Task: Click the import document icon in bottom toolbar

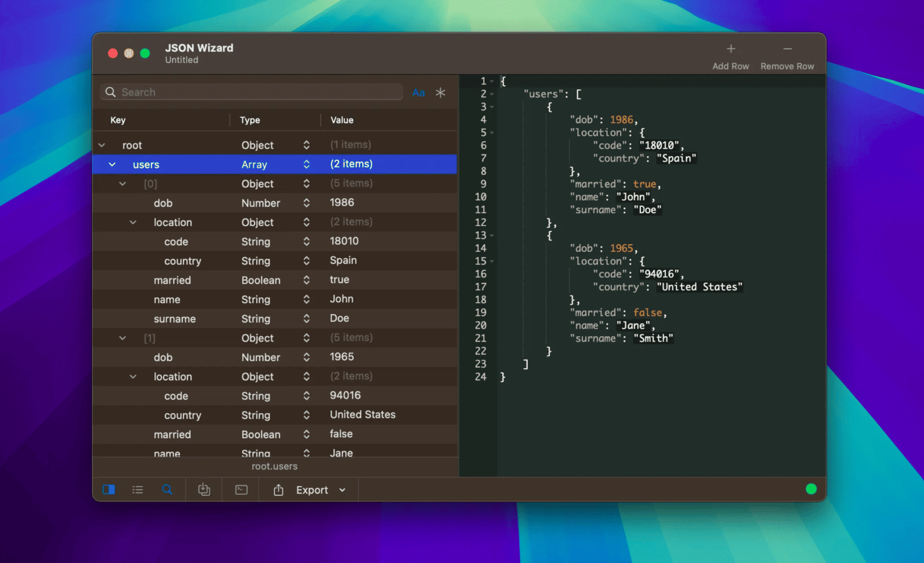Action: click(204, 490)
